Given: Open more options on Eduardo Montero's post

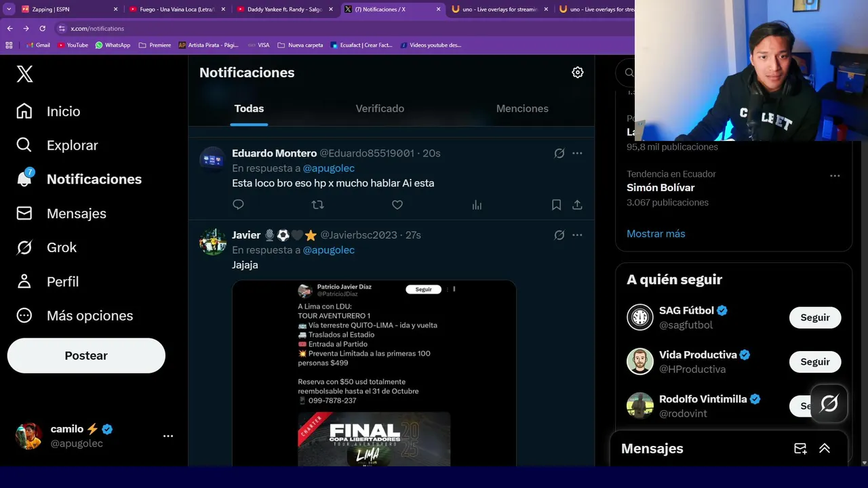Looking at the screenshot, I should click(577, 153).
